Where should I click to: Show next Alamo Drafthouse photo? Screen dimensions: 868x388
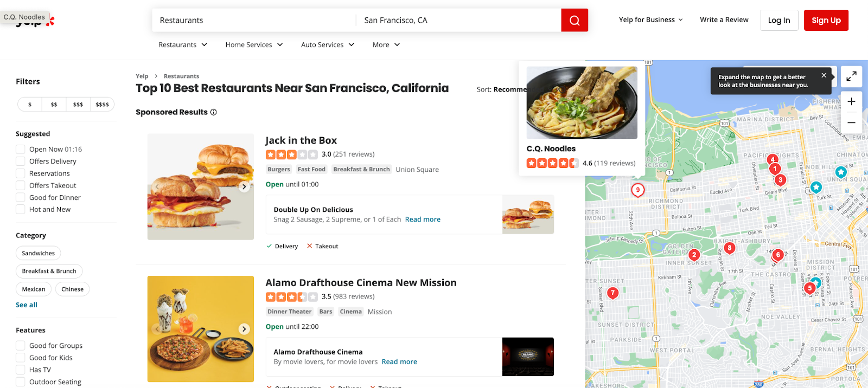(244, 329)
